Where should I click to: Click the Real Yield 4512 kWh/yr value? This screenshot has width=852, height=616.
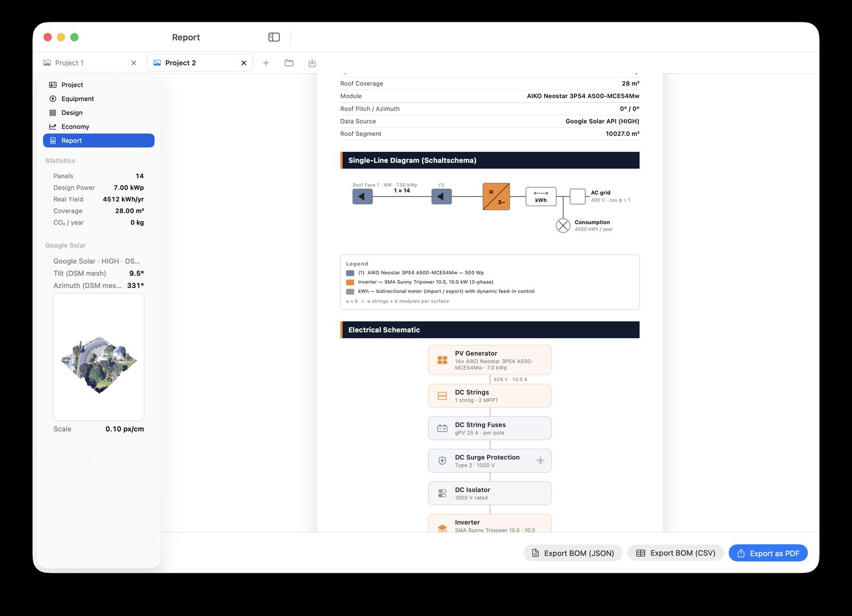point(123,200)
